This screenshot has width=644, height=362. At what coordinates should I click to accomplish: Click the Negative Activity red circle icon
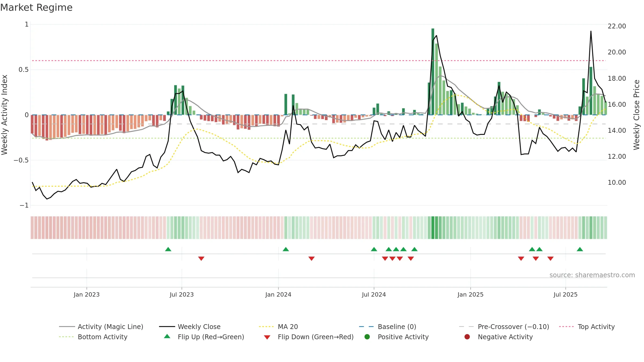click(467, 337)
